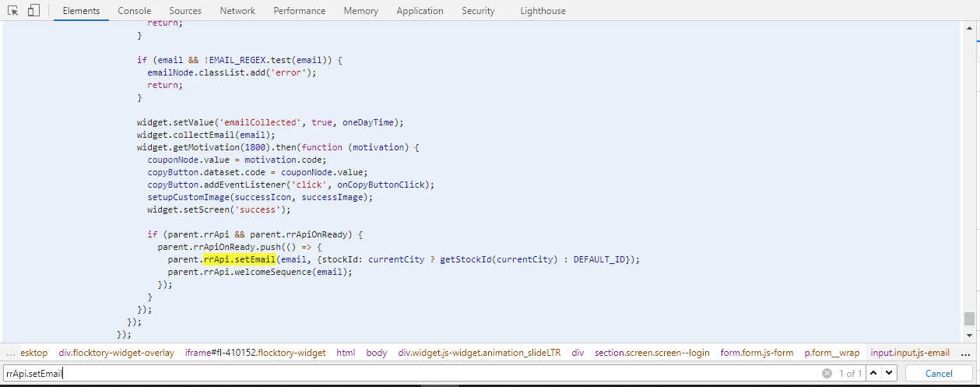Open the Application tab
The height and width of the screenshot is (387, 980).
pyautogui.click(x=420, y=11)
